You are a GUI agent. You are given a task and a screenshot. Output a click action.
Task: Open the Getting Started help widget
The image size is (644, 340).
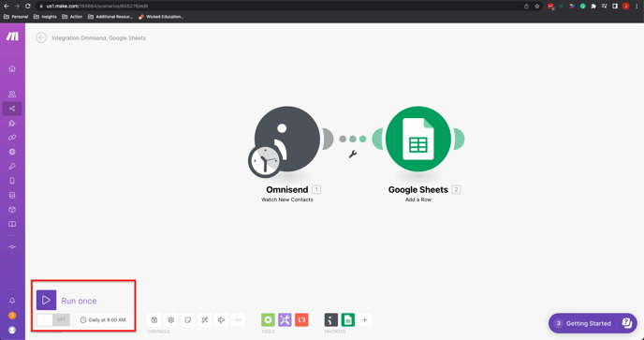tap(593, 323)
